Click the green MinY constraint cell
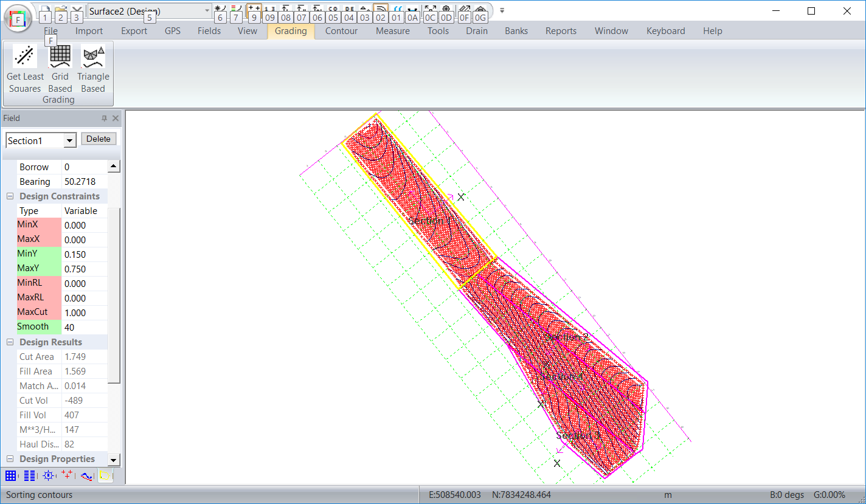The height and width of the screenshot is (504, 866). pos(39,255)
